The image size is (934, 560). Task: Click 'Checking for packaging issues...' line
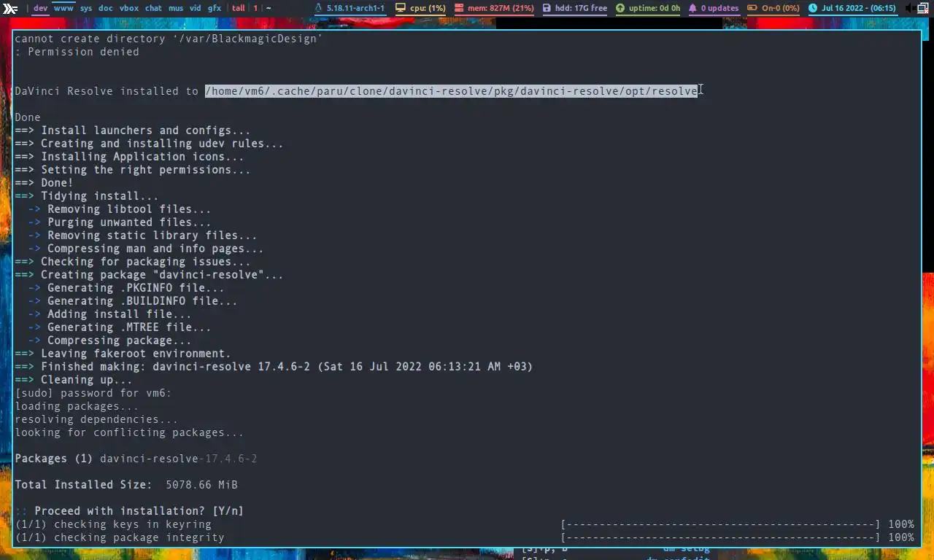(x=133, y=262)
